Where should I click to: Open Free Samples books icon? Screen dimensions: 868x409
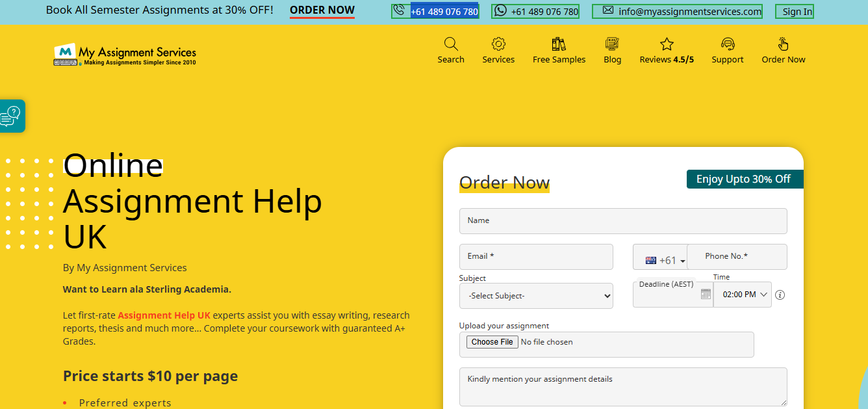point(559,44)
